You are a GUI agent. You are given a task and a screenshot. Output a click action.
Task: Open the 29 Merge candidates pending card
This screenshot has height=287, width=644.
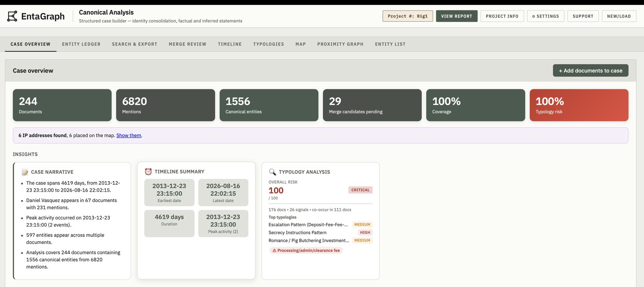click(372, 105)
